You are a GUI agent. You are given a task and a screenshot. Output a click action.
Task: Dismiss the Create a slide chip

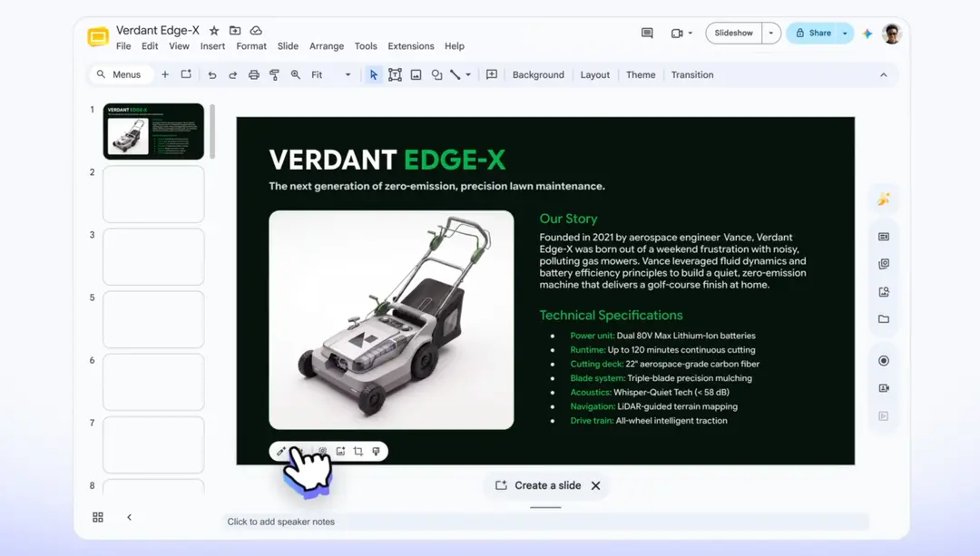[595, 485]
